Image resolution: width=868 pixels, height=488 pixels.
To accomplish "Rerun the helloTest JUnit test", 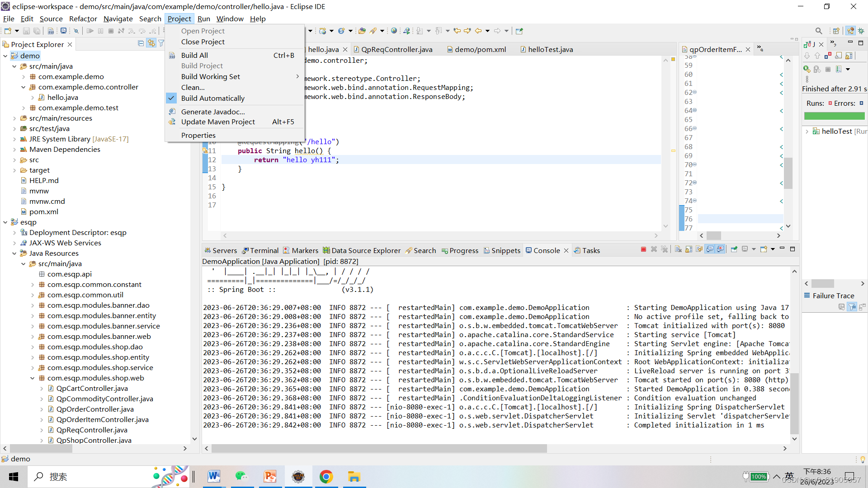I will point(807,69).
